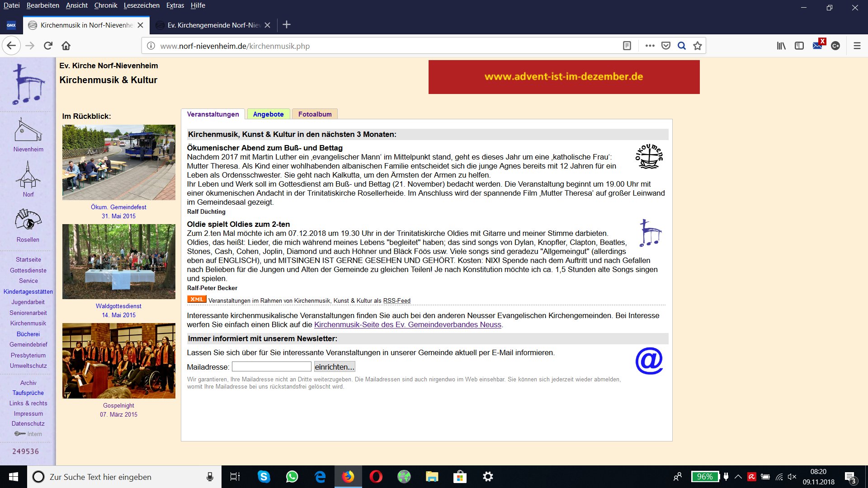
Task: Switch to the Fotoalbum tab
Action: point(315,114)
